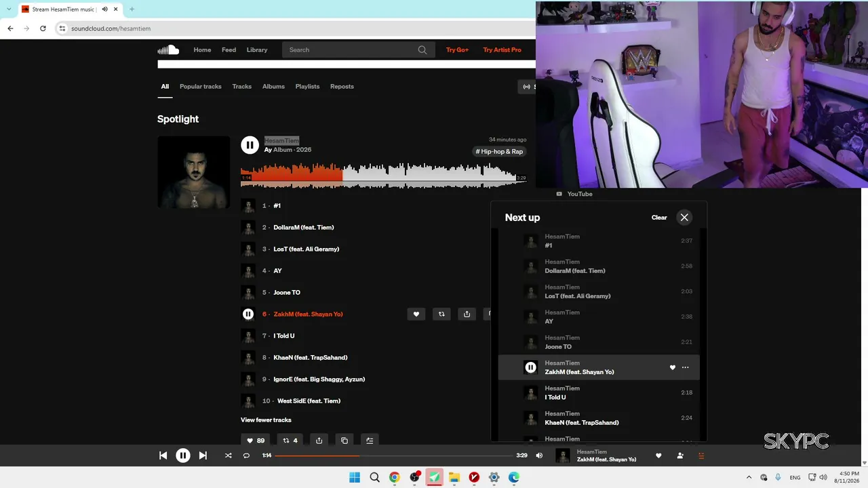Like the album with the 89 heart button
The width and height of the screenshot is (868, 488).
coord(256,441)
